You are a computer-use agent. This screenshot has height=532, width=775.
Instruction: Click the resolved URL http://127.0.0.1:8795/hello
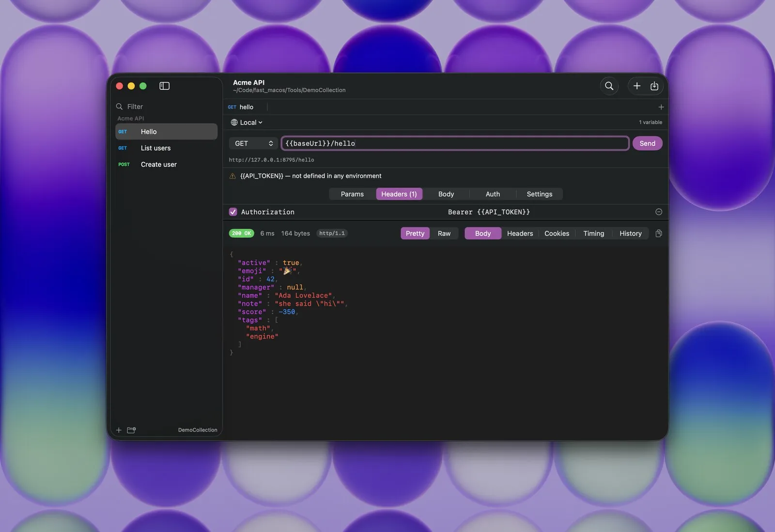(271, 160)
